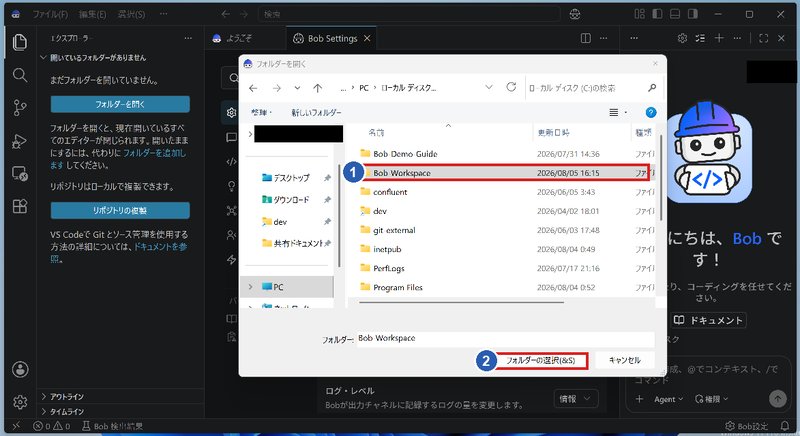Open help in folder dialog
Viewport: 800px width, 436px height.
[651, 113]
